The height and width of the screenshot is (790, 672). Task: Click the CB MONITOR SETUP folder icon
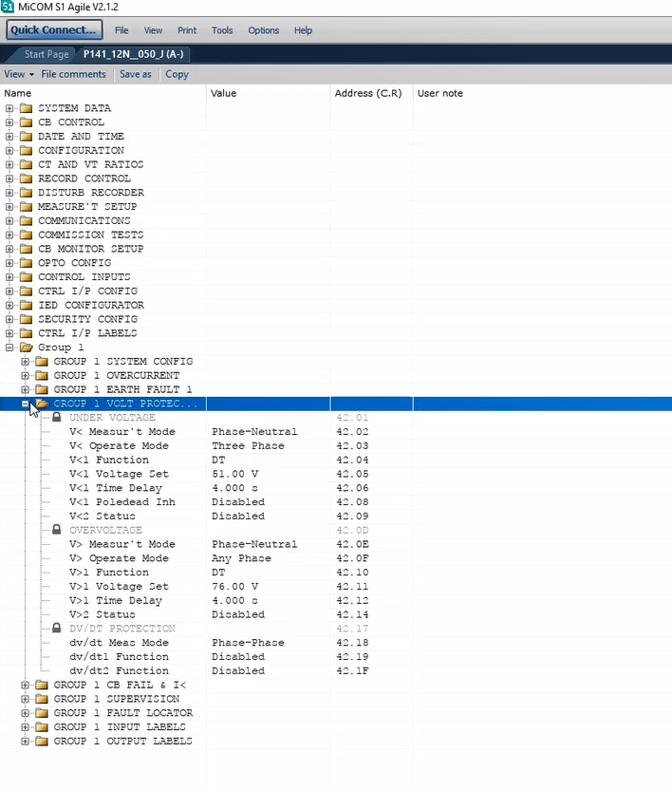tap(27, 249)
